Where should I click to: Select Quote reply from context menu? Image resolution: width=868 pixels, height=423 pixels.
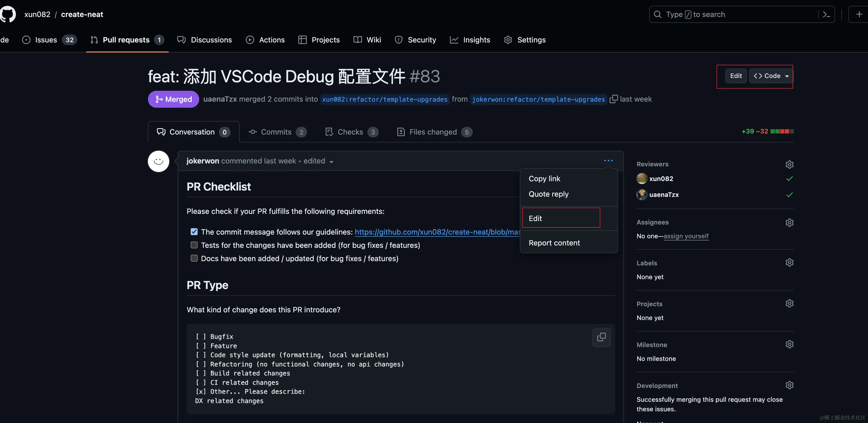pos(548,194)
